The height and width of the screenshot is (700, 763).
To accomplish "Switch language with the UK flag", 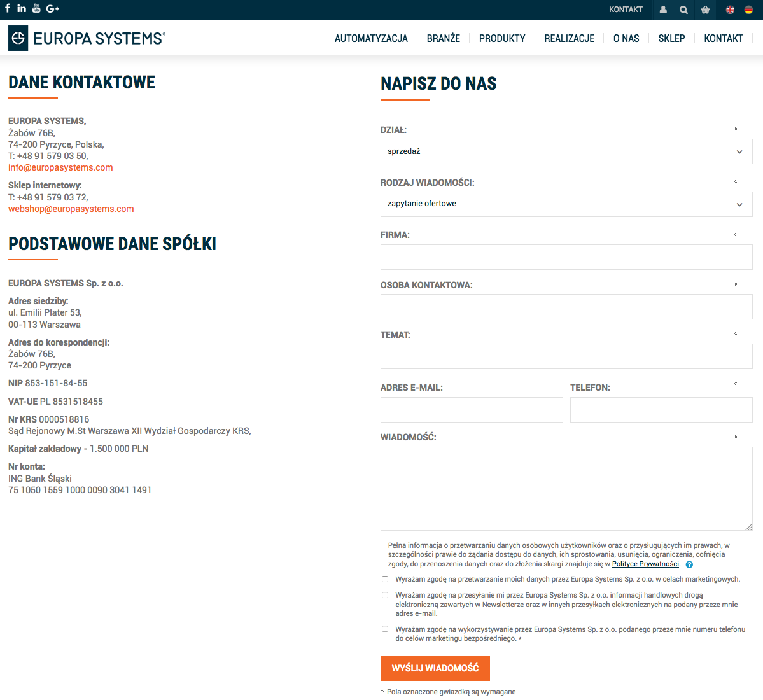I will point(730,10).
